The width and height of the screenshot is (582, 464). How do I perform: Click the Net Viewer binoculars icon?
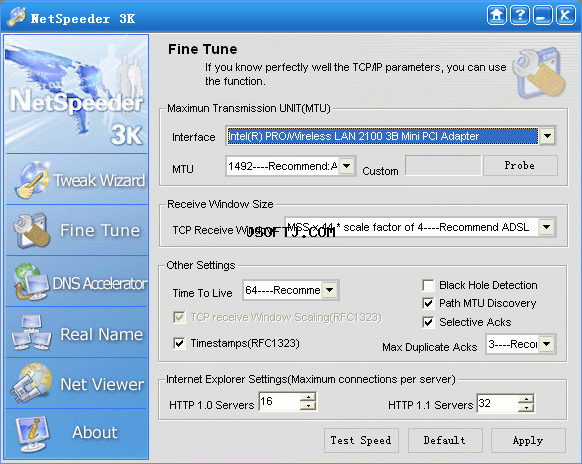31,383
